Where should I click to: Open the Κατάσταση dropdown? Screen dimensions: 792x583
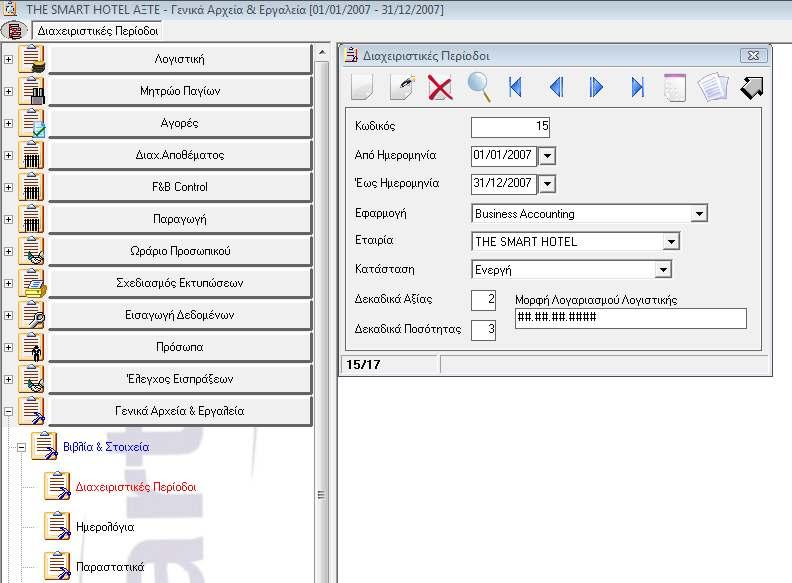[663, 270]
